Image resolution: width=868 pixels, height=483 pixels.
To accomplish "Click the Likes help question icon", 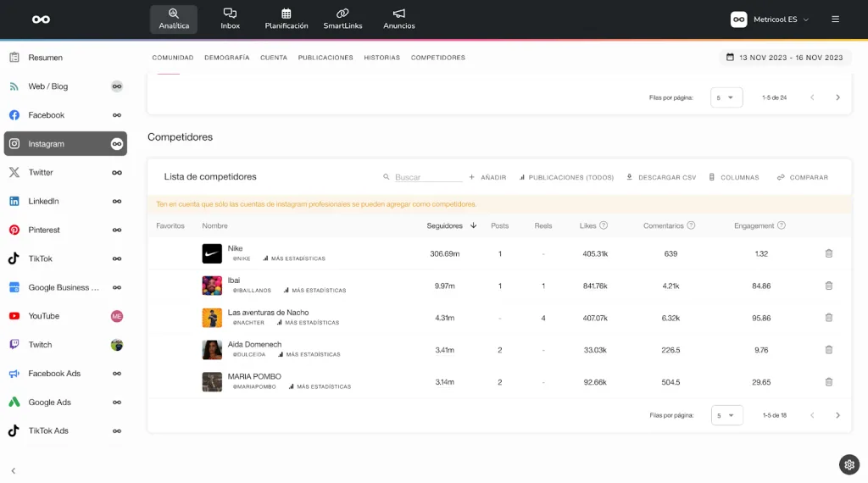I will tap(604, 225).
